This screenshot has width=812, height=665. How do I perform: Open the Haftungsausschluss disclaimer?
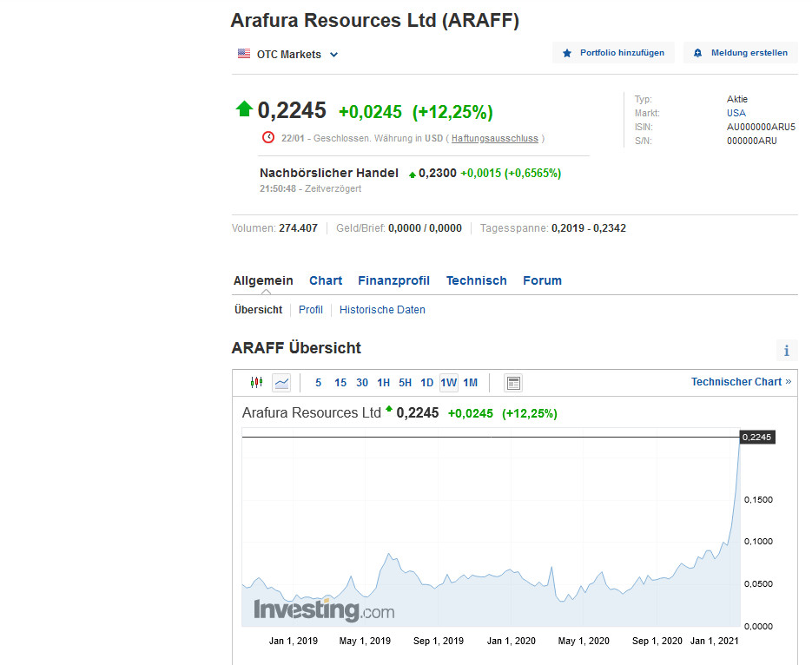[494, 138]
